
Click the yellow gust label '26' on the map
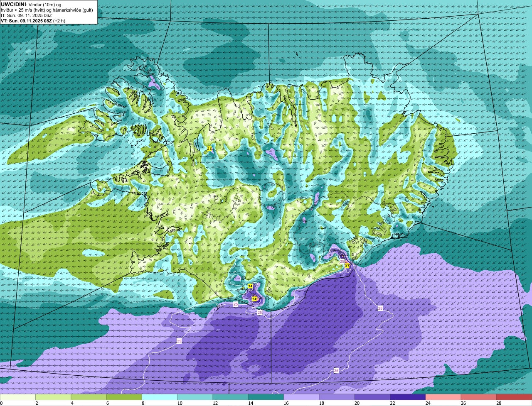tap(209, 149)
